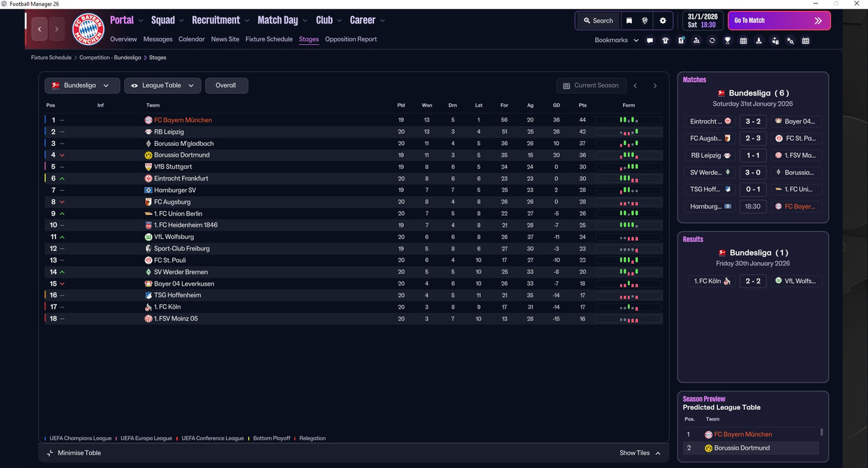This screenshot has width=868, height=468.
Task: Expand the Club menu dropdown
Action: (x=339, y=20)
